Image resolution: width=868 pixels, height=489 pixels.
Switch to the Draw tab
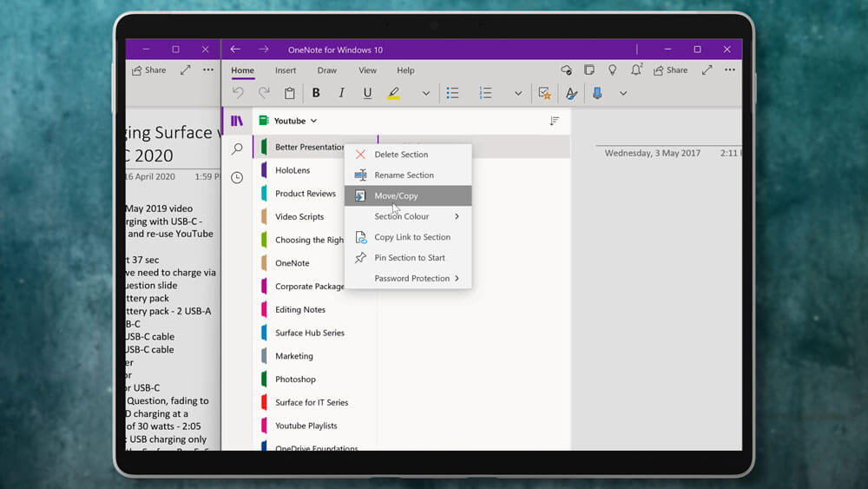click(326, 70)
